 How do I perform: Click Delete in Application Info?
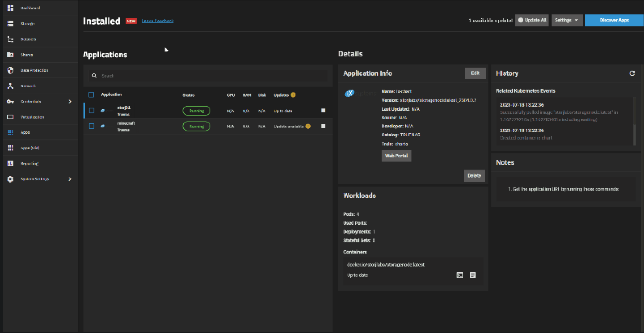[x=474, y=176]
